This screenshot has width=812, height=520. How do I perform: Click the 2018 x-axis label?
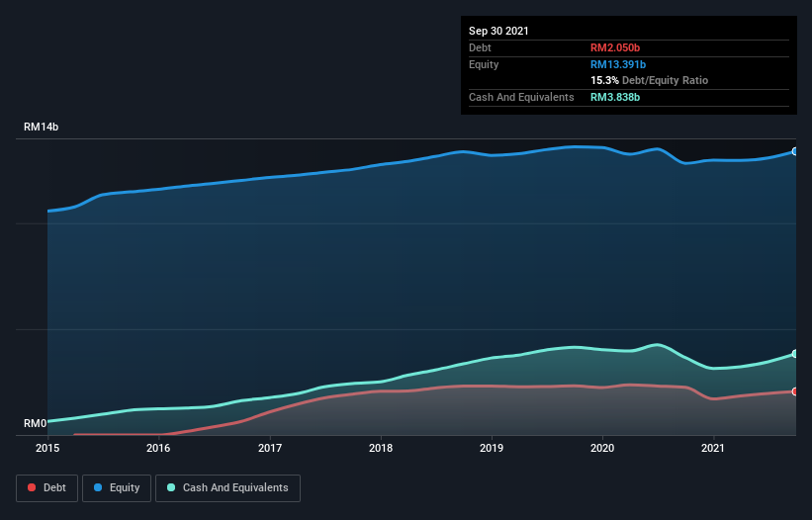click(381, 448)
